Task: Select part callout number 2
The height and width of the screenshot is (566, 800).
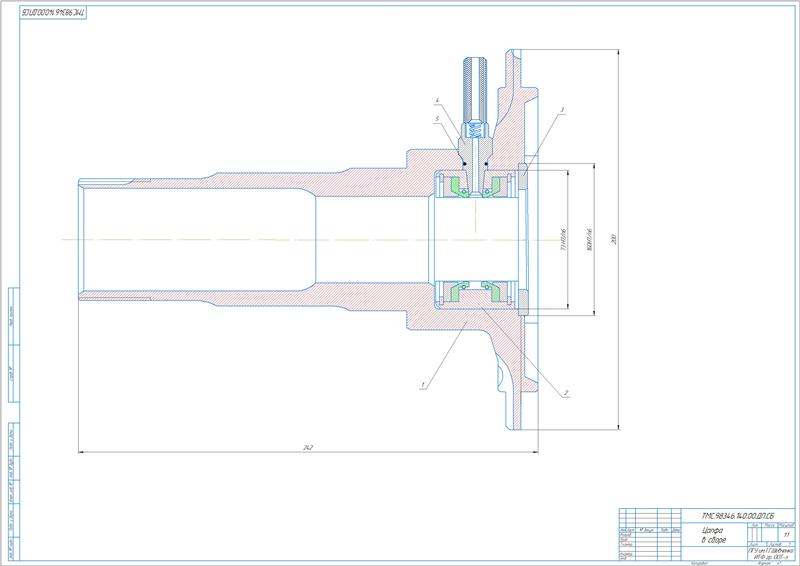Action: [565, 393]
